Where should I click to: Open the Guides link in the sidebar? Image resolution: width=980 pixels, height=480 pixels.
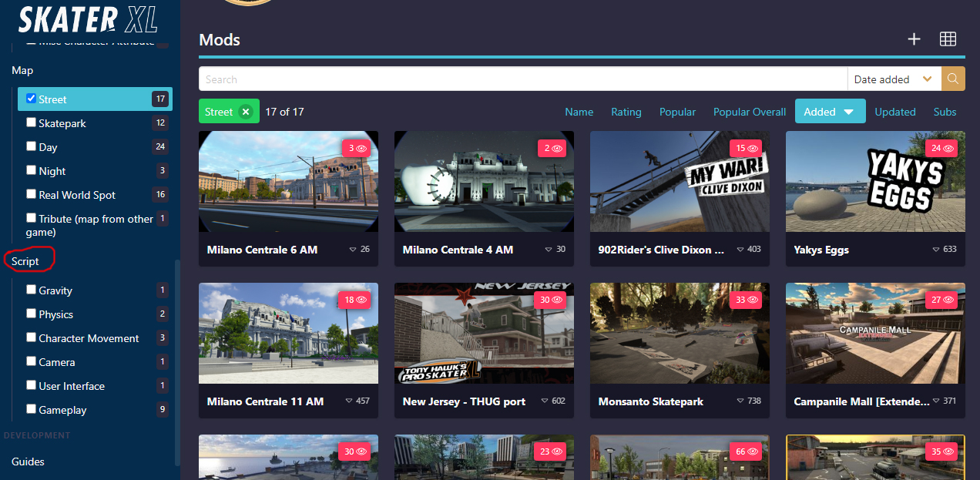click(x=28, y=462)
